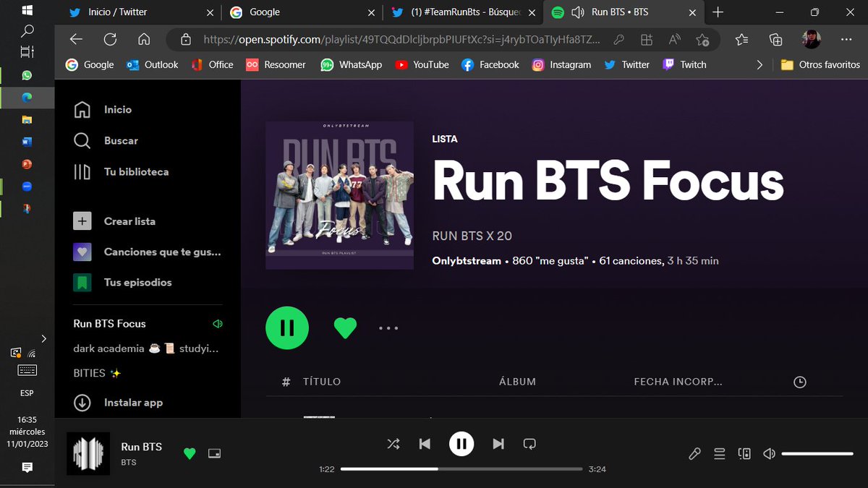868x488 pixels.
Task: Open a new browser tab
Action: tap(718, 12)
